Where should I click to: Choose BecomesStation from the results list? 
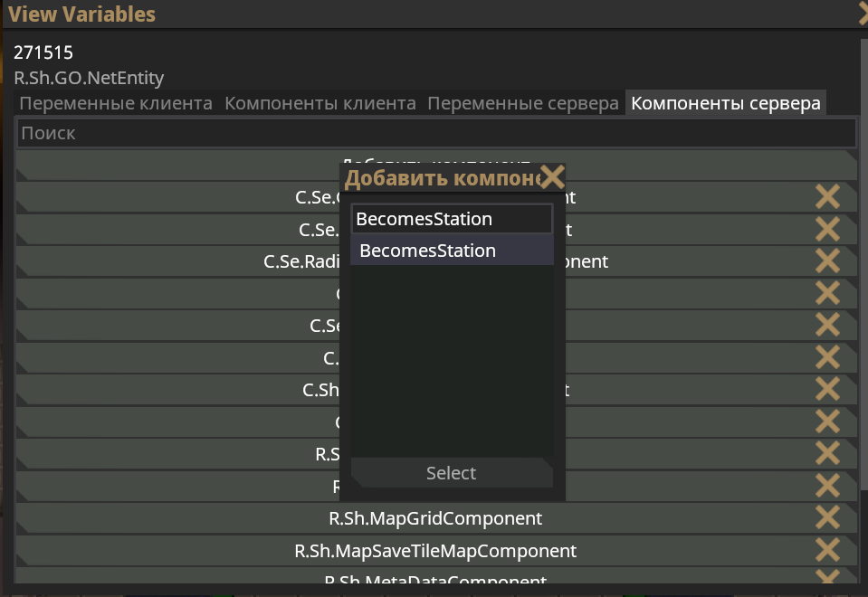pos(451,251)
